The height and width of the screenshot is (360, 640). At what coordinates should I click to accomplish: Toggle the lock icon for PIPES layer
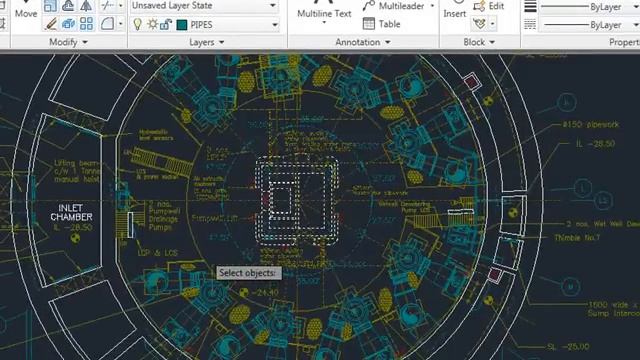click(x=165, y=24)
